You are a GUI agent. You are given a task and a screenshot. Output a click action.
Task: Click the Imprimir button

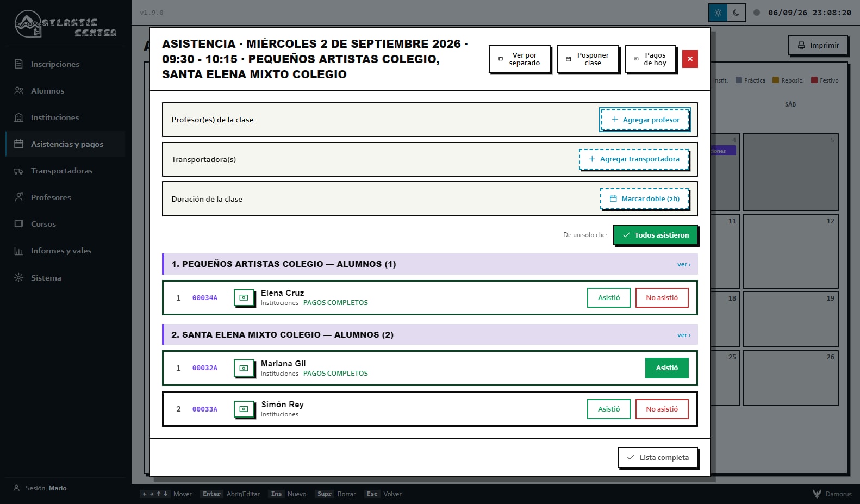pos(818,45)
